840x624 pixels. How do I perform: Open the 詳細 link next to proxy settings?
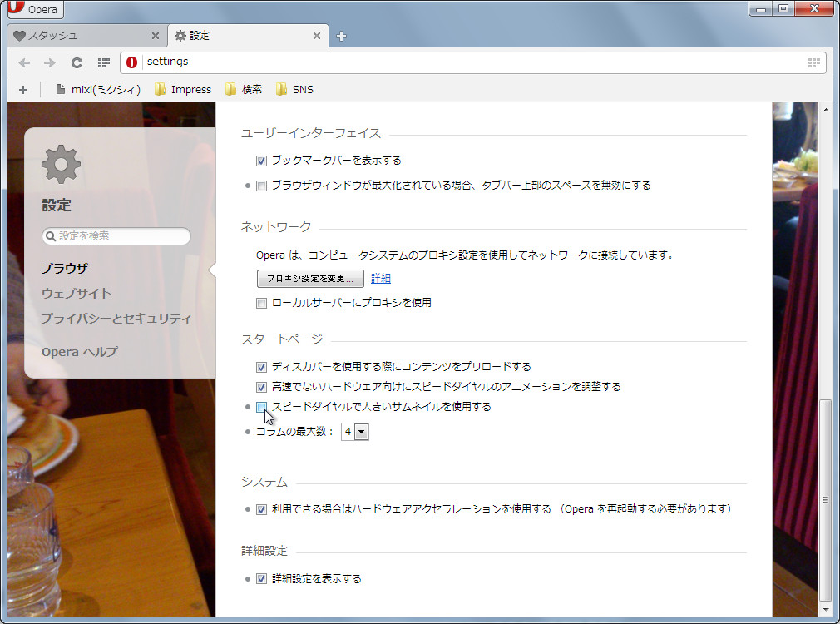pos(380,278)
